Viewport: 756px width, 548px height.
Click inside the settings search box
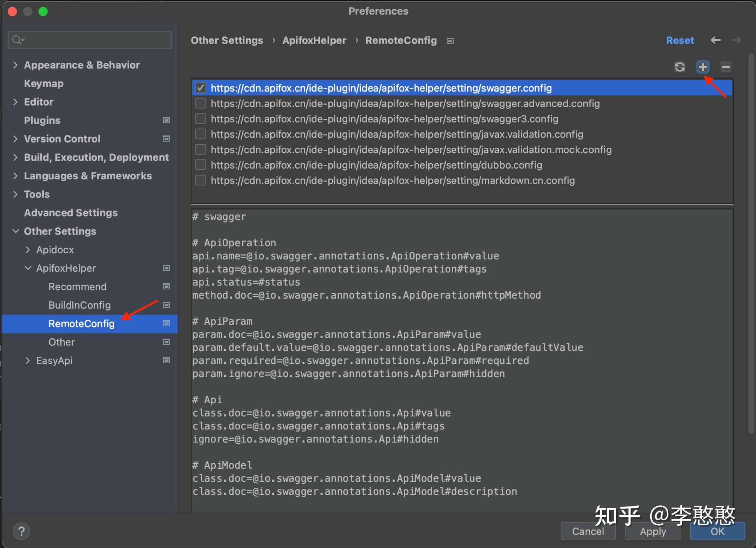pyautogui.click(x=88, y=40)
